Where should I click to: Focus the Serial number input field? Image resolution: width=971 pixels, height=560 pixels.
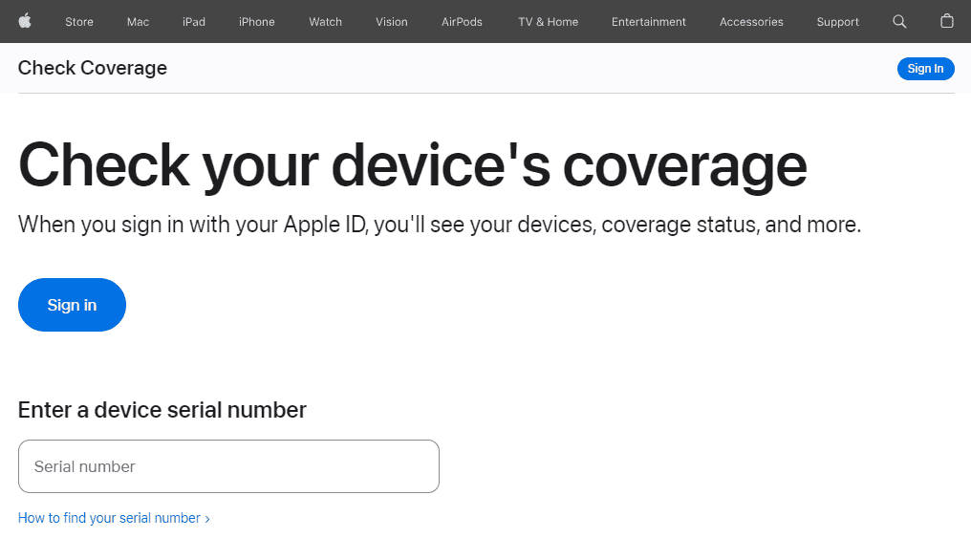(228, 466)
